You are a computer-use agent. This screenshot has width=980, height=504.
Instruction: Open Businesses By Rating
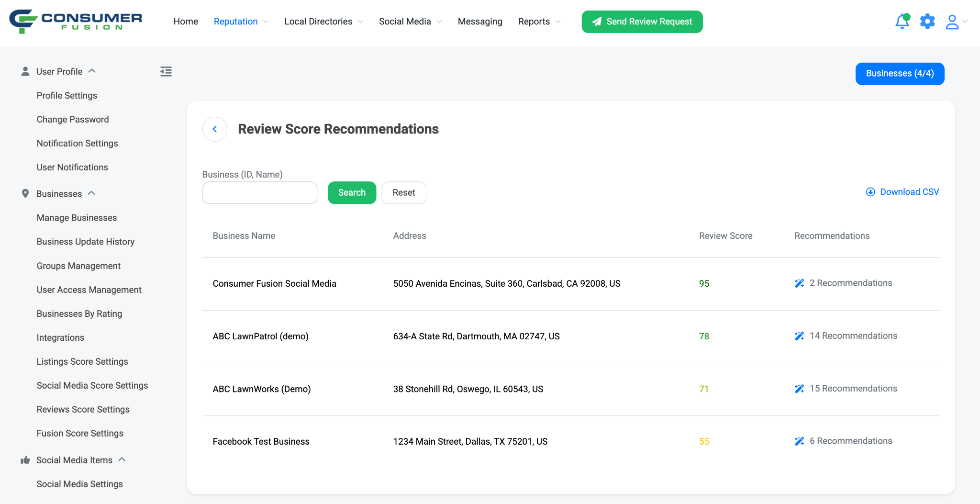point(79,314)
